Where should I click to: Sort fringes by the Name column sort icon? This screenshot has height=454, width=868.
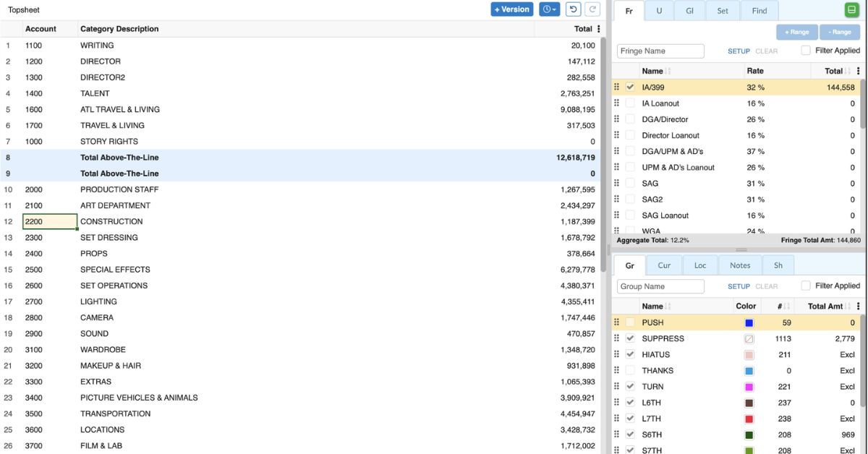[668, 71]
